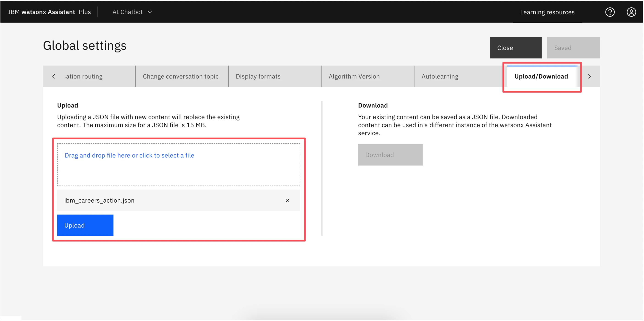The width and height of the screenshot is (644, 321).
Task: Go to the Autolearning tab
Action: (440, 76)
